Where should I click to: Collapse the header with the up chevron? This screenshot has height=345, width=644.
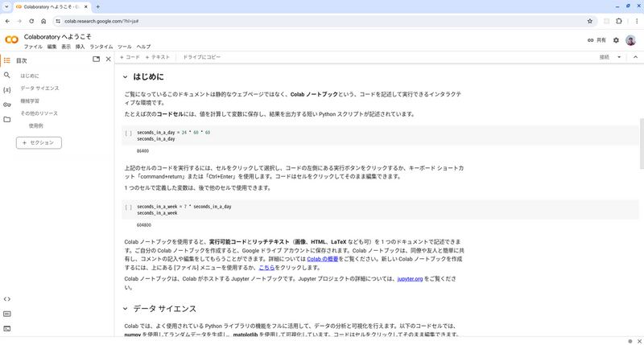635,57
